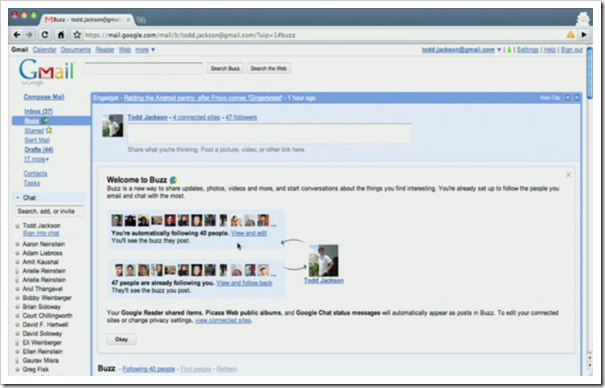Show next web clip with right arrow
This screenshot has height=388, width=605.
click(x=576, y=98)
